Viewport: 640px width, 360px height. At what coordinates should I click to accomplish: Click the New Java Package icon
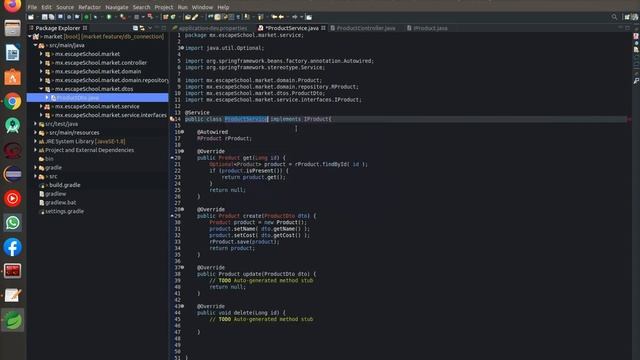pos(165,17)
